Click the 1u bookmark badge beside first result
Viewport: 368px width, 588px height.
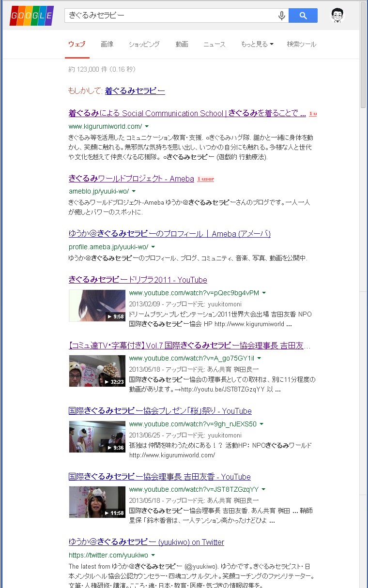click(313, 114)
